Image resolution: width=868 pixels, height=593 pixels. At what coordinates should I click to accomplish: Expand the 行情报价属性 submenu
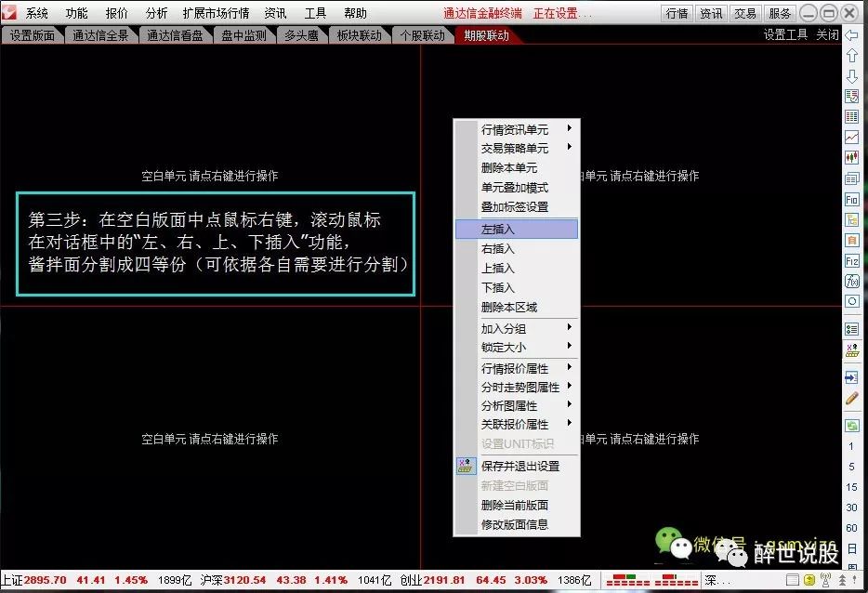517,368
